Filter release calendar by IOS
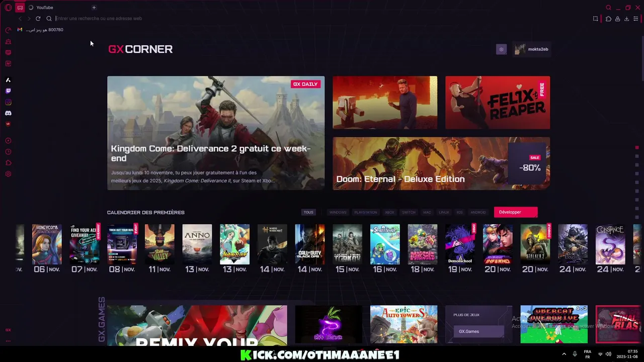 [x=459, y=212]
